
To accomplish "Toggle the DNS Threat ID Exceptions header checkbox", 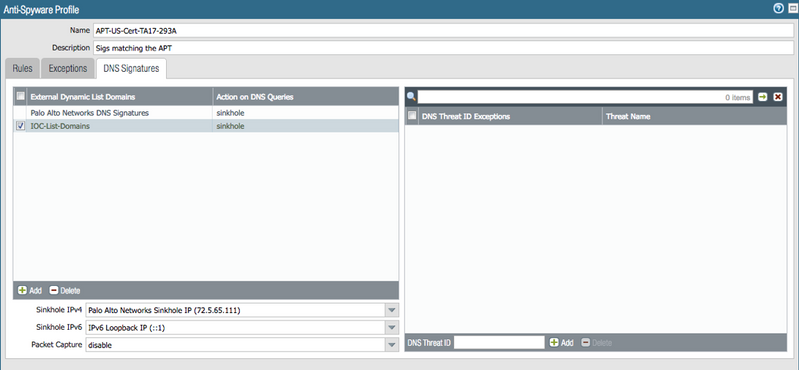I will click(x=412, y=116).
